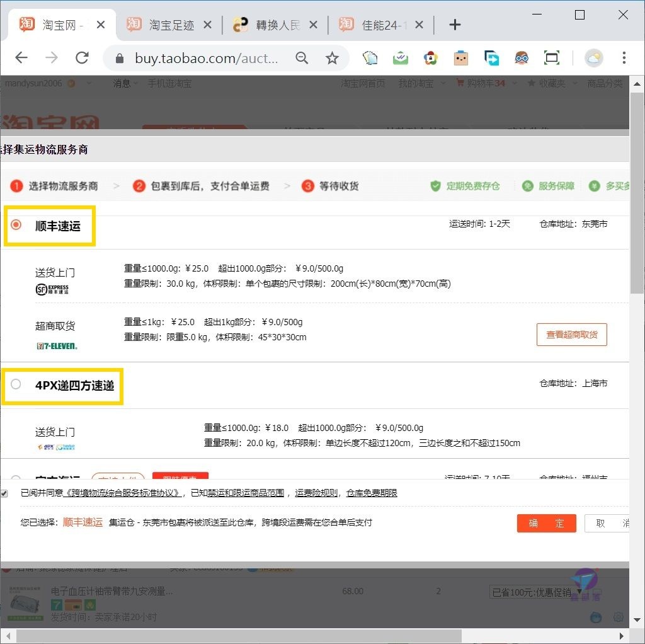Click 仓库地址: 上海市 text
Image resolution: width=645 pixels, height=644 pixels.
click(x=573, y=383)
